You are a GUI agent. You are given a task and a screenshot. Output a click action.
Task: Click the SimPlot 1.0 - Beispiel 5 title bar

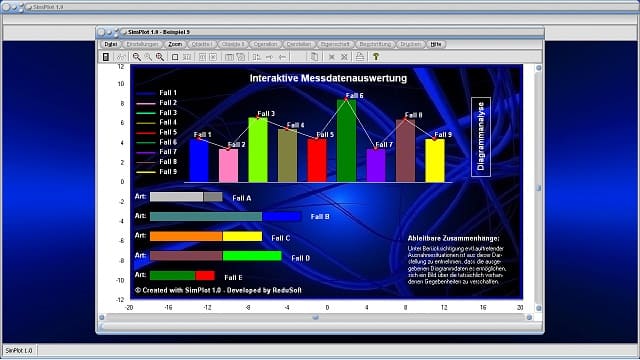[x=320, y=32]
